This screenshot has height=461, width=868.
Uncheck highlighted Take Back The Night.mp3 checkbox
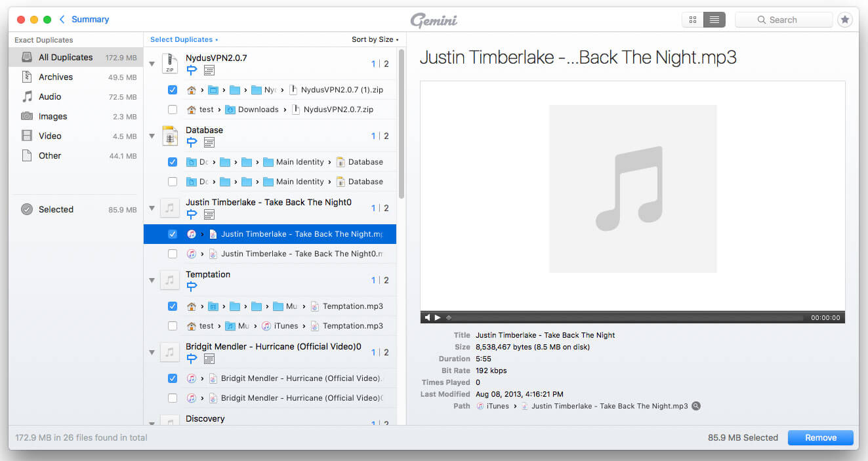coord(173,234)
